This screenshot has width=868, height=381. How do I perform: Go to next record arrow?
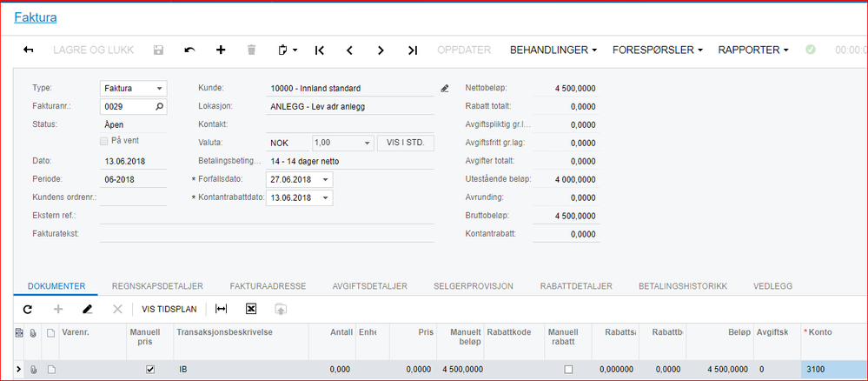tap(381, 50)
